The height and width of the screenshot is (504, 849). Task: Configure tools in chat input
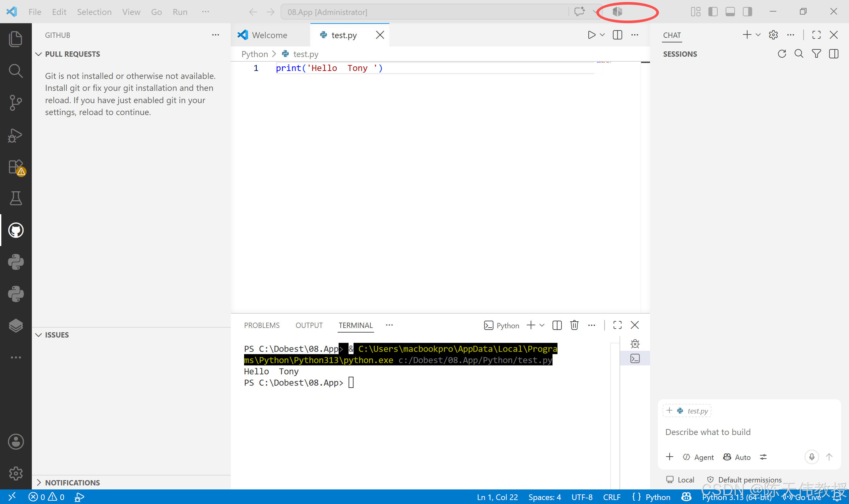tap(763, 457)
